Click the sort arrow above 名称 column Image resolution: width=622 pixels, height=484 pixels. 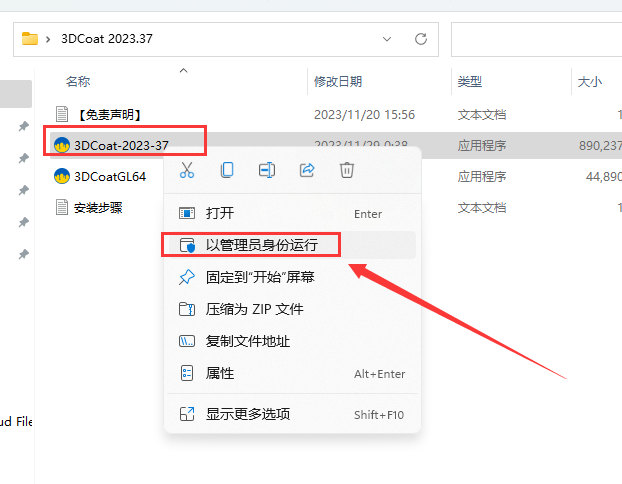click(183, 71)
